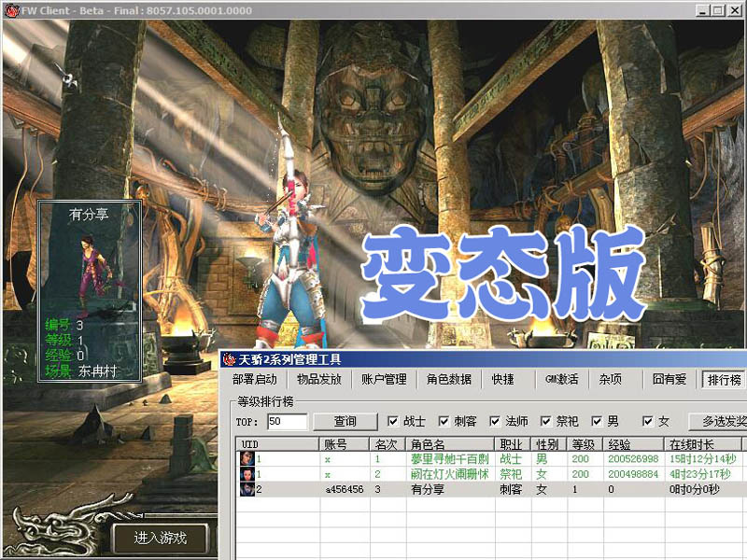Screen dimensions: 747x560
Task: Click the 查询 query button
Action: point(345,422)
